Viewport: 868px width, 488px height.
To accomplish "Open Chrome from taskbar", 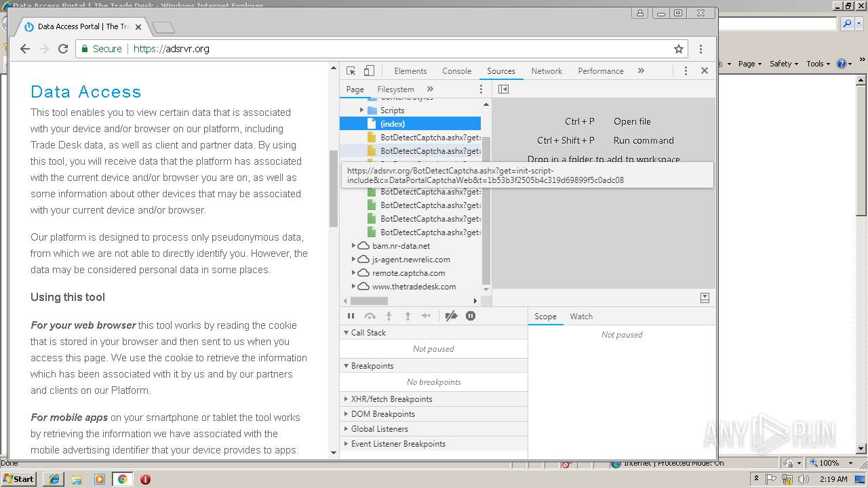I will 122,479.
